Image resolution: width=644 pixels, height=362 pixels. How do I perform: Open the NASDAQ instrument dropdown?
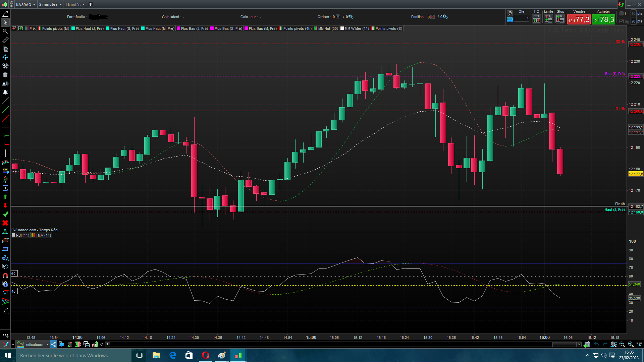tap(26, 5)
